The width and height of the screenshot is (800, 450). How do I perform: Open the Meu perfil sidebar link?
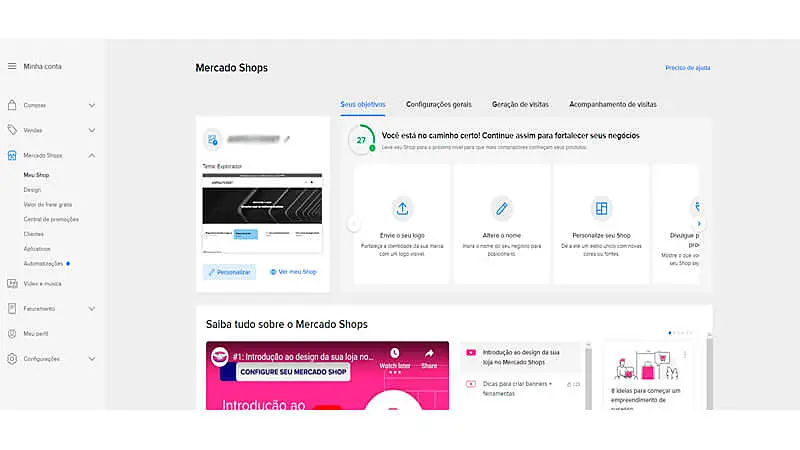point(36,334)
